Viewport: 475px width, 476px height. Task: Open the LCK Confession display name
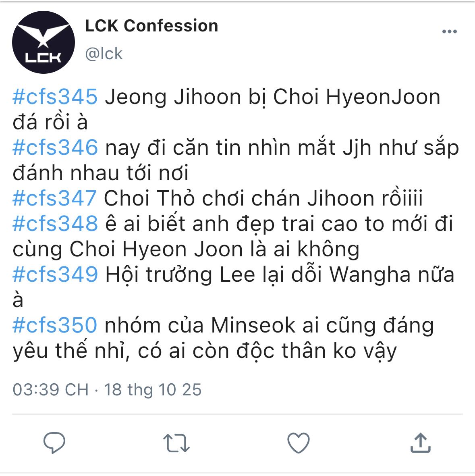[151, 25]
